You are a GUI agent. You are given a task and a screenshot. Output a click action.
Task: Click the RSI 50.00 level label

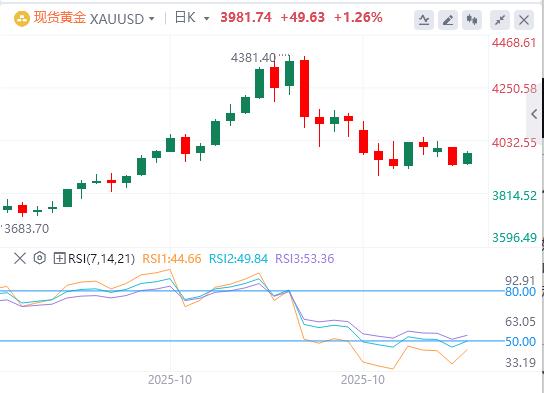click(x=520, y=342)
